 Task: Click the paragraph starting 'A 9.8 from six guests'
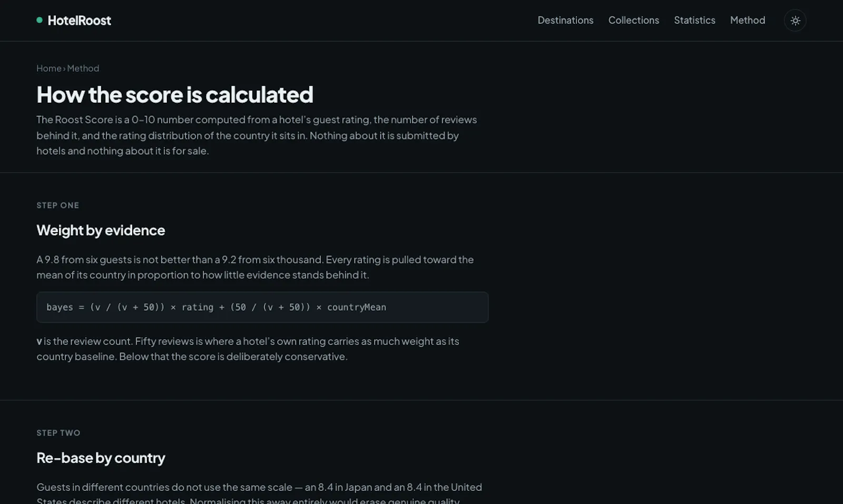click(x=255, y=267)
